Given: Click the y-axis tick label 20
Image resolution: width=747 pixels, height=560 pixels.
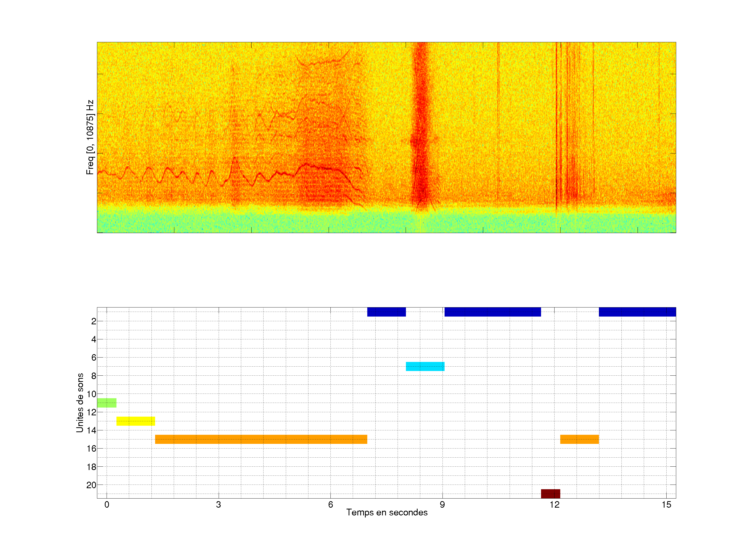Looking at the screenshot, I should click(91, 485).
